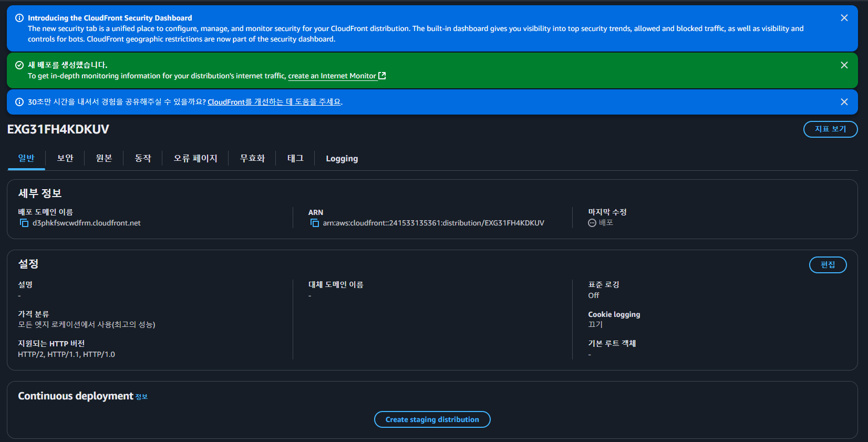Click the 표준 로깅 Off value

coord(594,295)
